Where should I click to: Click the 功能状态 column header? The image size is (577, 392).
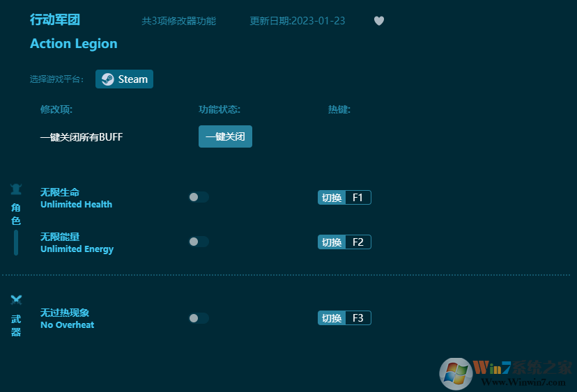pos(220,109)
